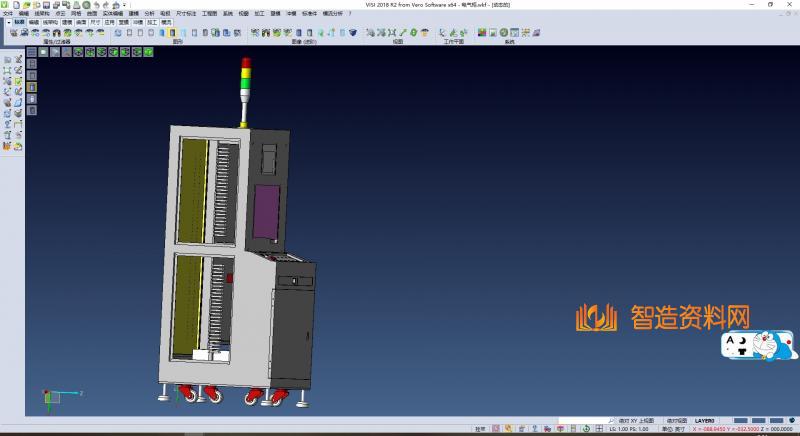Open the LAYER0 layer selector
This screenshot has width=800, height=436.
point(705,421)
